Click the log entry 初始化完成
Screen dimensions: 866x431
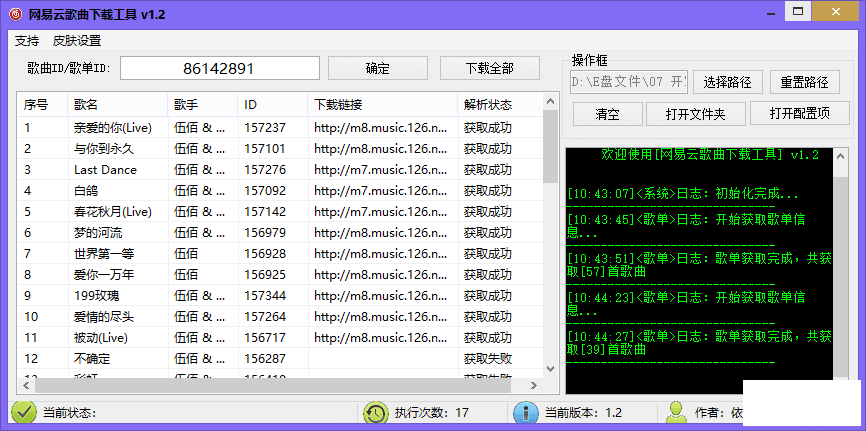(x=683, y=194)
